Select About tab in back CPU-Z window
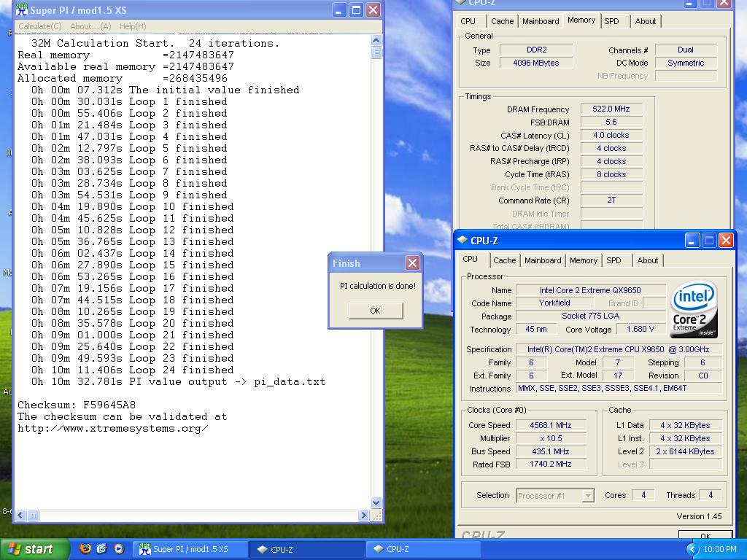The width and height of the screenshot is (747, 560). (x=646, y=21)
